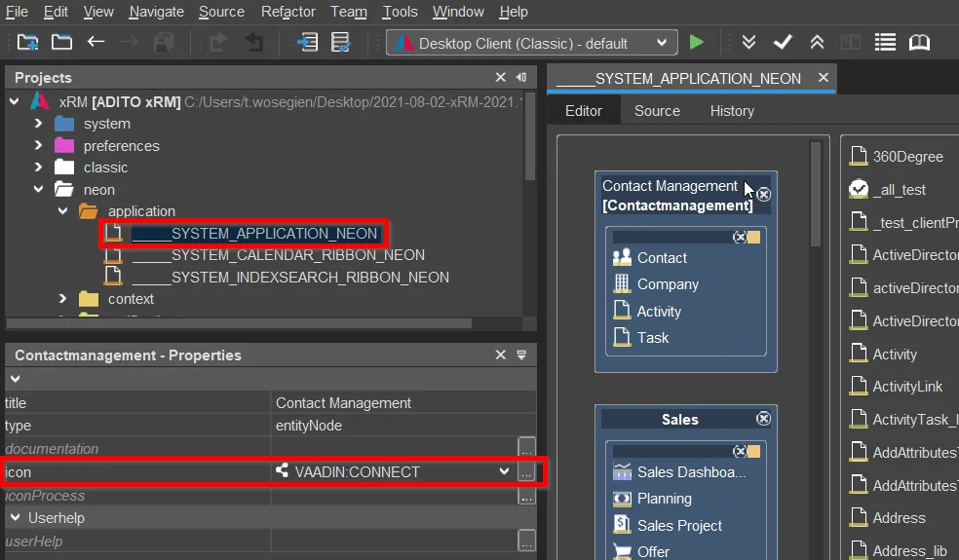This screenshot has width=959, height=560.
Task: Click the Open Project folder icon
Action: [x=61, y=42]
